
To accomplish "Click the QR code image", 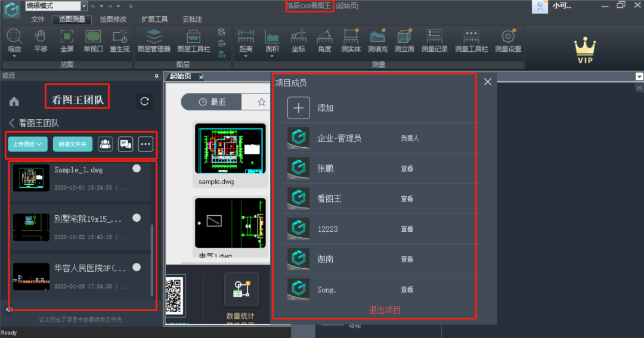I will tap(174, 296).
